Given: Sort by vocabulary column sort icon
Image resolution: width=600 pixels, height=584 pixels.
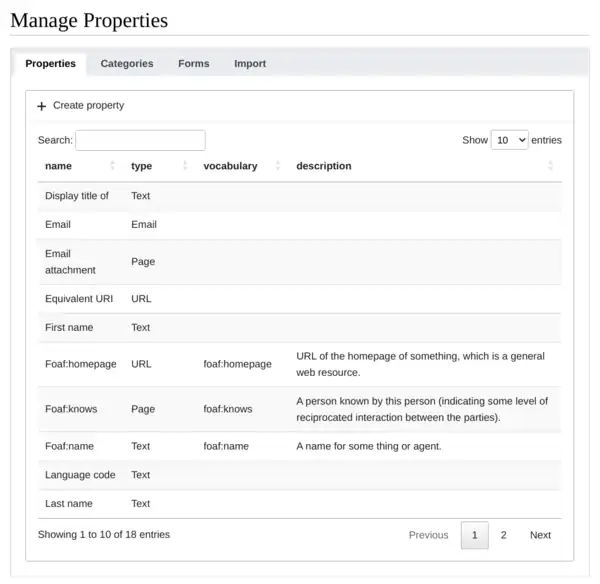Looking at the screenshot, I should point(277,166).
